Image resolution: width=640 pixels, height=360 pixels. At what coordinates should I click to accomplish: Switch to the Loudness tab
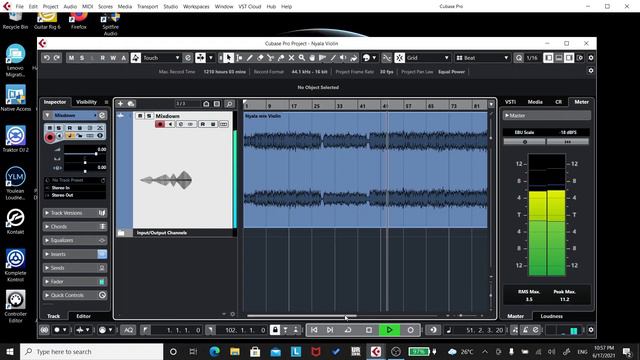point(551,316)
